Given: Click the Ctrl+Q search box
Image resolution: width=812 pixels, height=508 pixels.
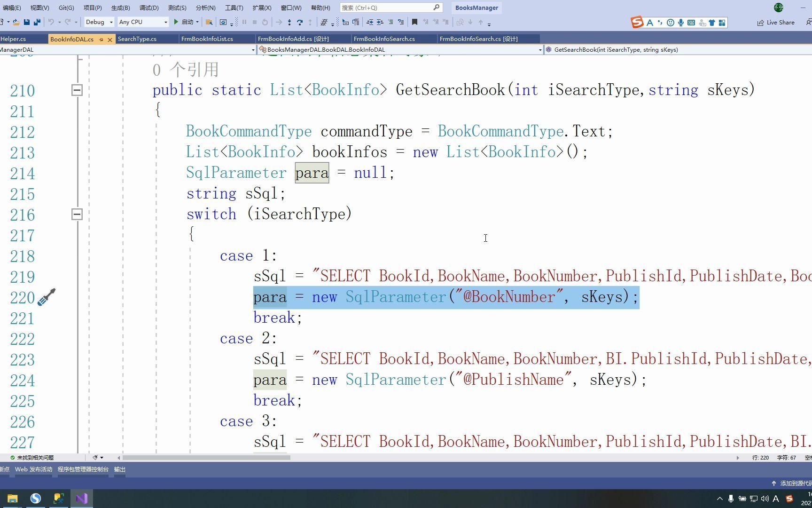Looking at the screenshot, I should (x=390, y=8).
